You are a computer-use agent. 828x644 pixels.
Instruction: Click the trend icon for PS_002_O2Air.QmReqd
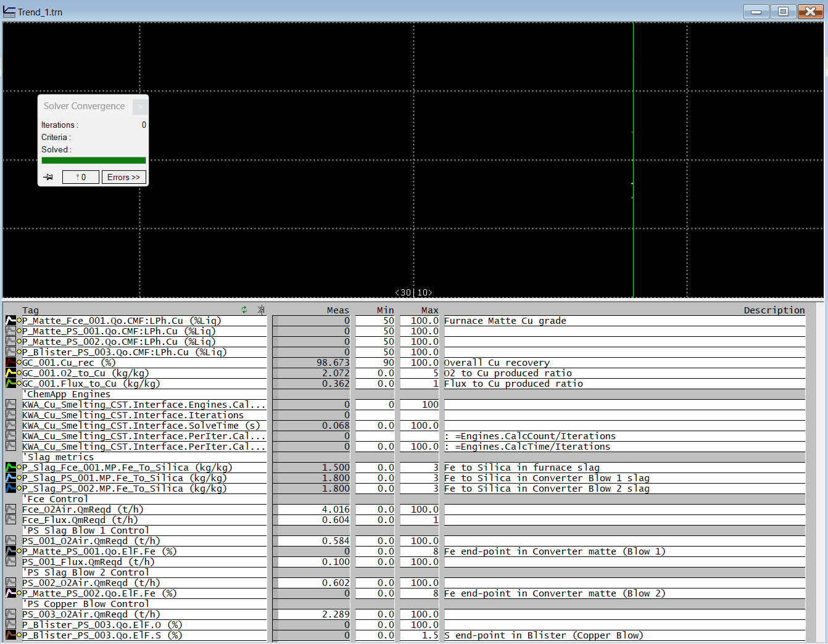10,583
